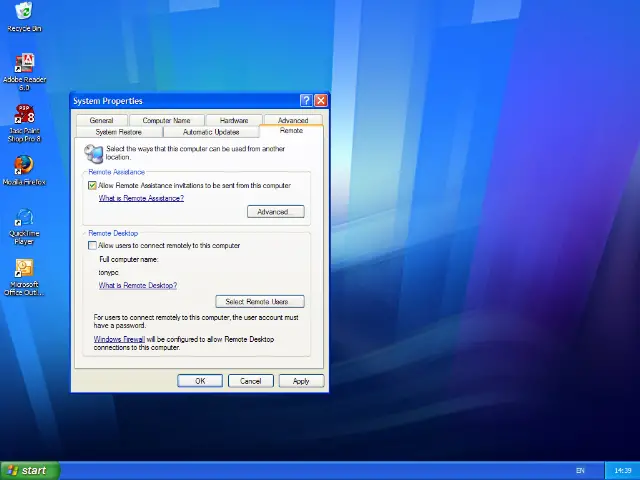This screenshot has height=480, width=640.
Task: Select the Microsoft Office Outlook icon
Action: pos(24,270)
